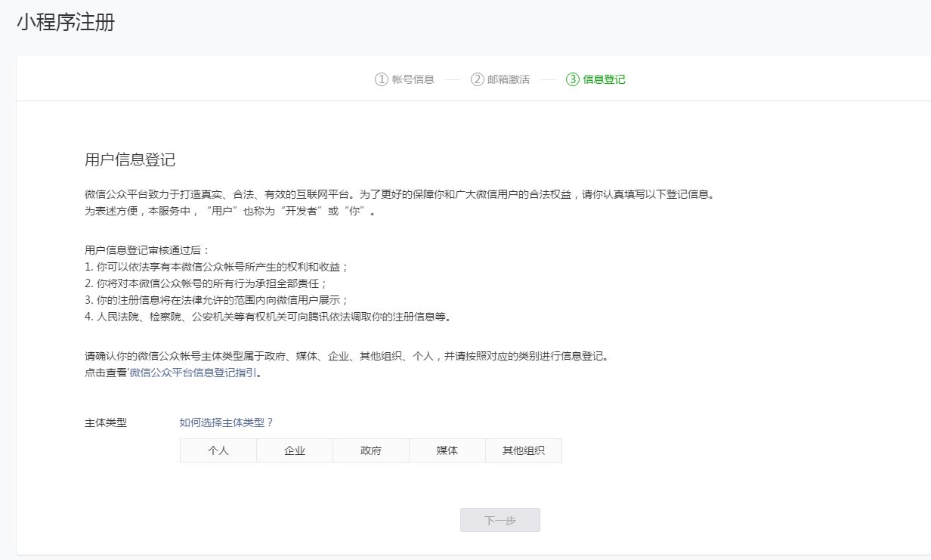Screen dimensions: 931x560
Task: Select the 个人 subject type tab
Action: coord(218,450)
